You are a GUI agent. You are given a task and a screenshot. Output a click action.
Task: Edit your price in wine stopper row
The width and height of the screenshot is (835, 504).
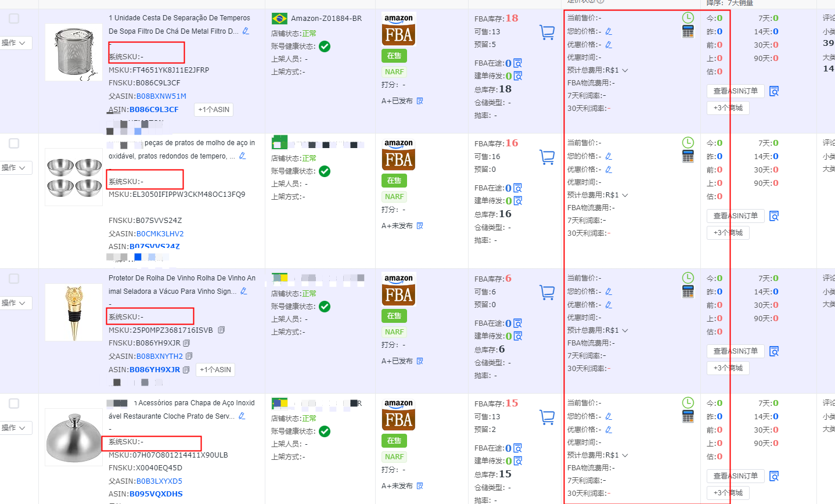[609, 291]
